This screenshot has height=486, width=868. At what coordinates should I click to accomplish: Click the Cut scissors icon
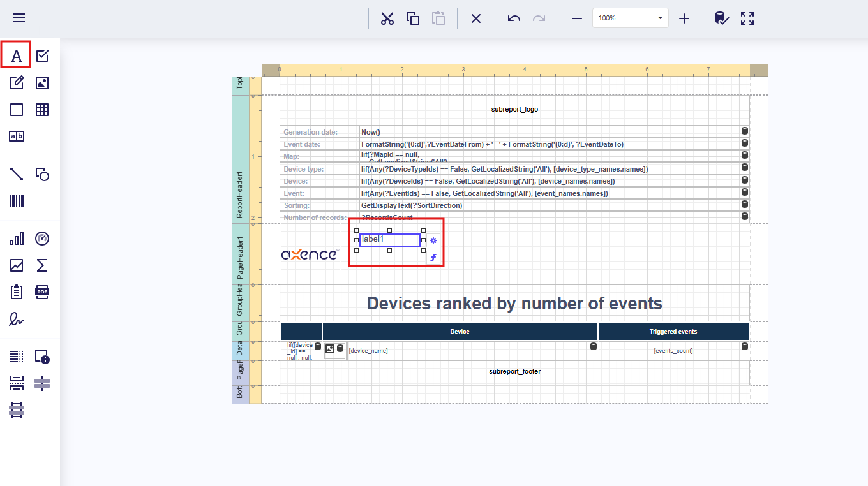click(x=387, y=18)
